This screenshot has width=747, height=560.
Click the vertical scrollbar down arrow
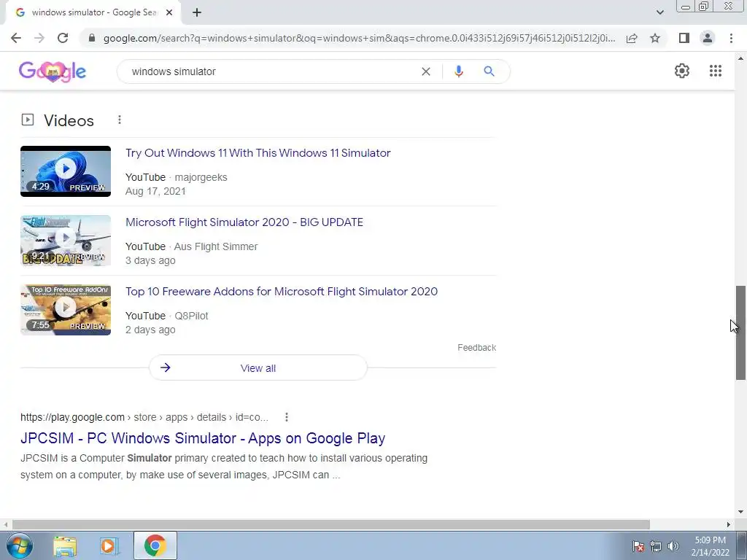(740, 512)
